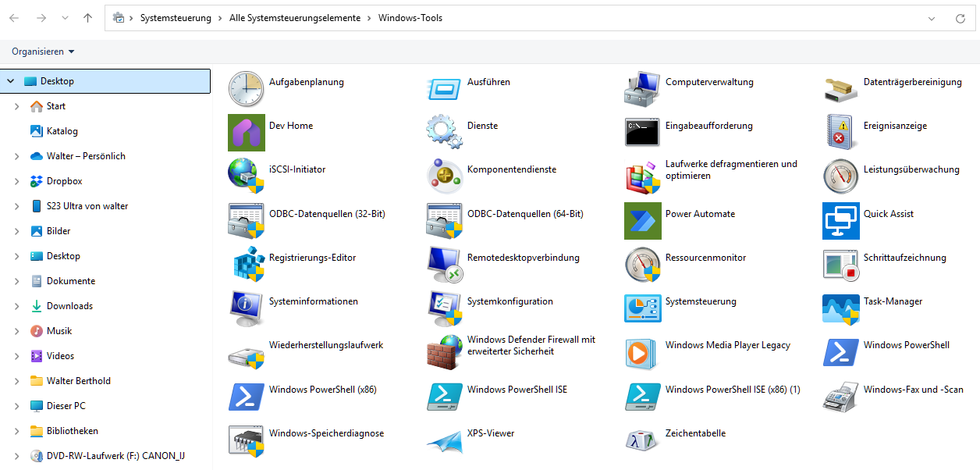Open the address bar history dropdown
The width and height of the screenshot is (980, 470).
(932, 18)
